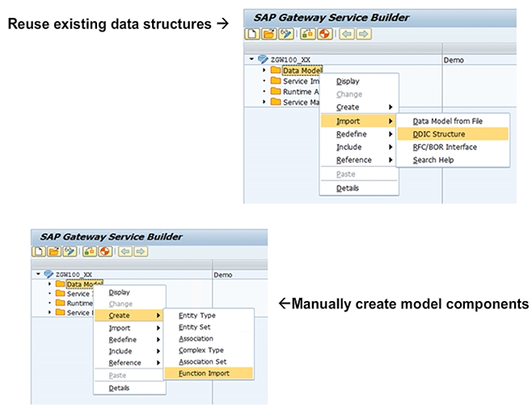Image resolution: width=532 pixels, height=412 pixels.
Task: Select Data Model from File option
Action: point(447,121)
